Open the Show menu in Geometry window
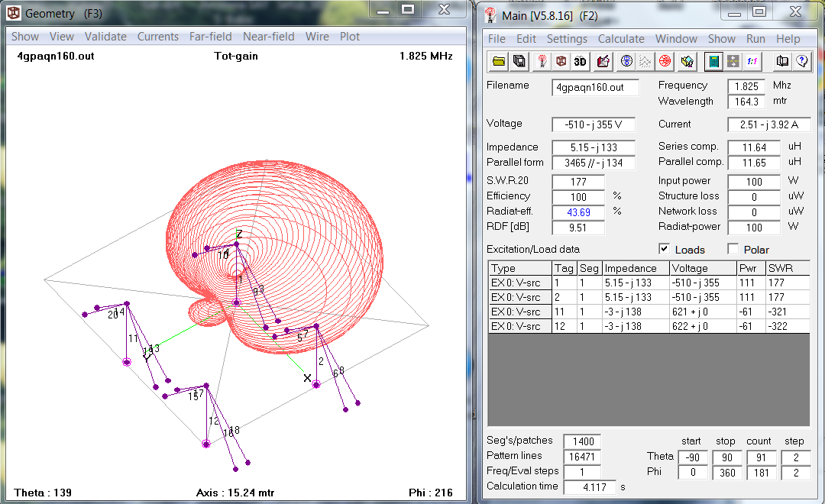This screenshot has width=825, height=504. pos(25,37)
